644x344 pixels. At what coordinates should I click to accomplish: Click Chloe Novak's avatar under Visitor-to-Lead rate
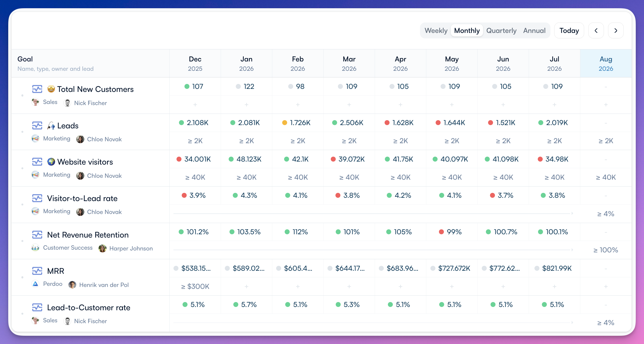pyautogui.click(x=80, y=212)
